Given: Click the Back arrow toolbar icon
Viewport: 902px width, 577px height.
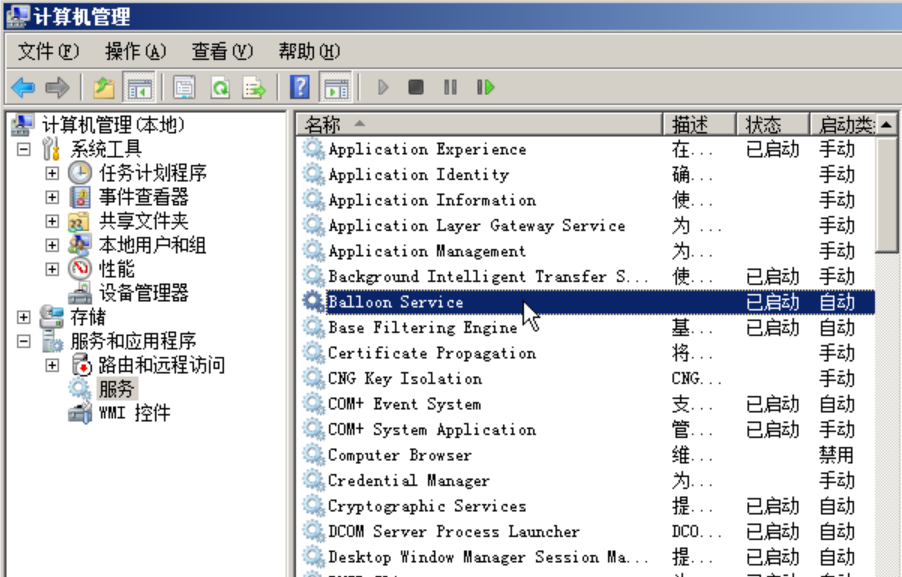Looking at the screenshot, I should 24,87.
